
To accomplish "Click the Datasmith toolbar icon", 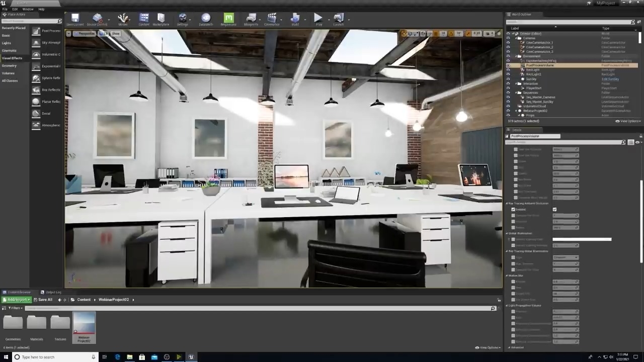I will (x=205, y=19).
